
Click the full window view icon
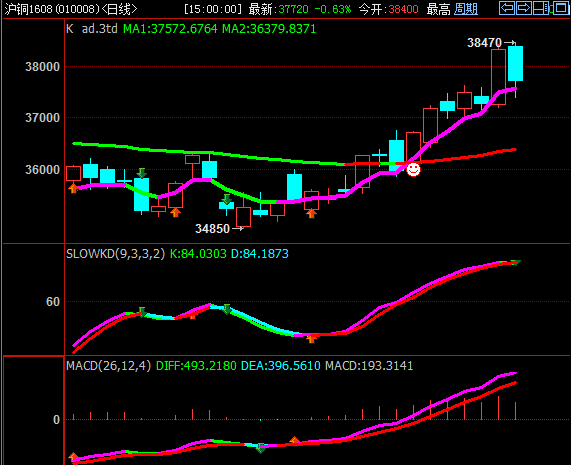click(x=561, y=8)
